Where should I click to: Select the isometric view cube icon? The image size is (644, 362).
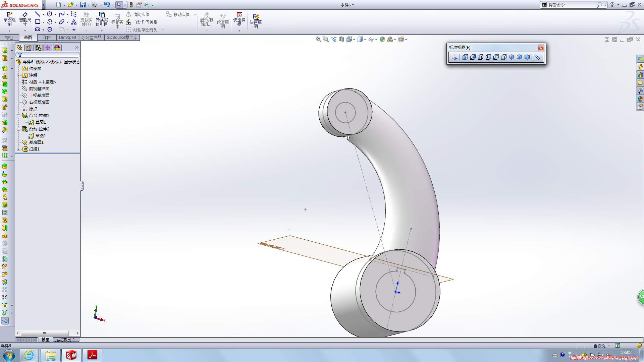pyautogui.click(x=512, y=57)
